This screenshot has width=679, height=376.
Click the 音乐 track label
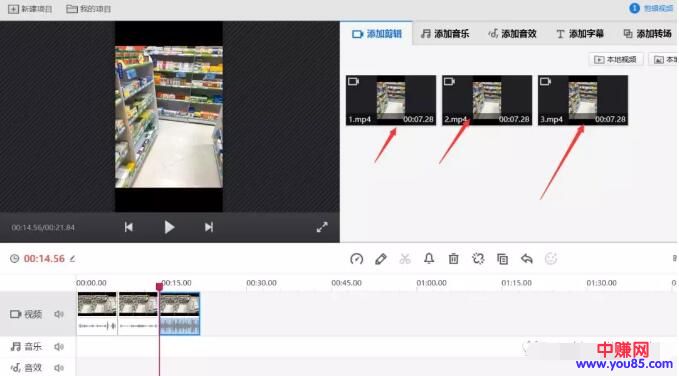point(26,347)
